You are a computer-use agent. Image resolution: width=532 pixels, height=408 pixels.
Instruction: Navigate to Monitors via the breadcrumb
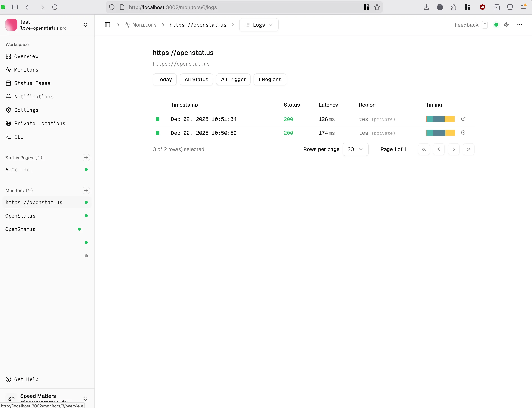pyautogui.click(x=145, y=25)
